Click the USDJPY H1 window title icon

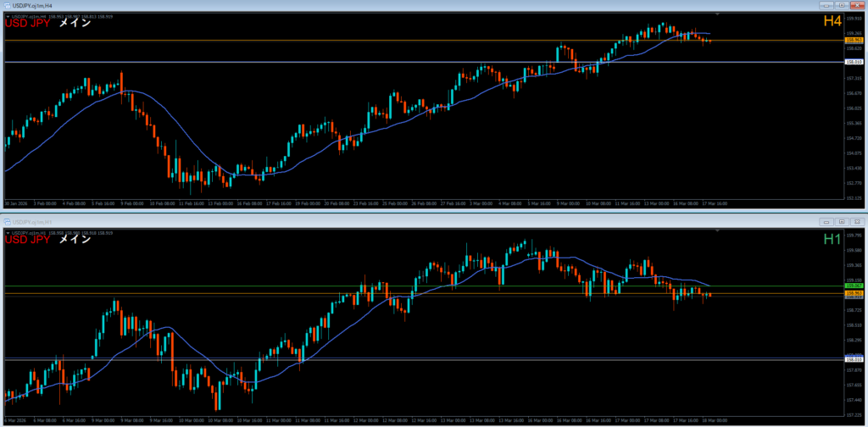8,221
